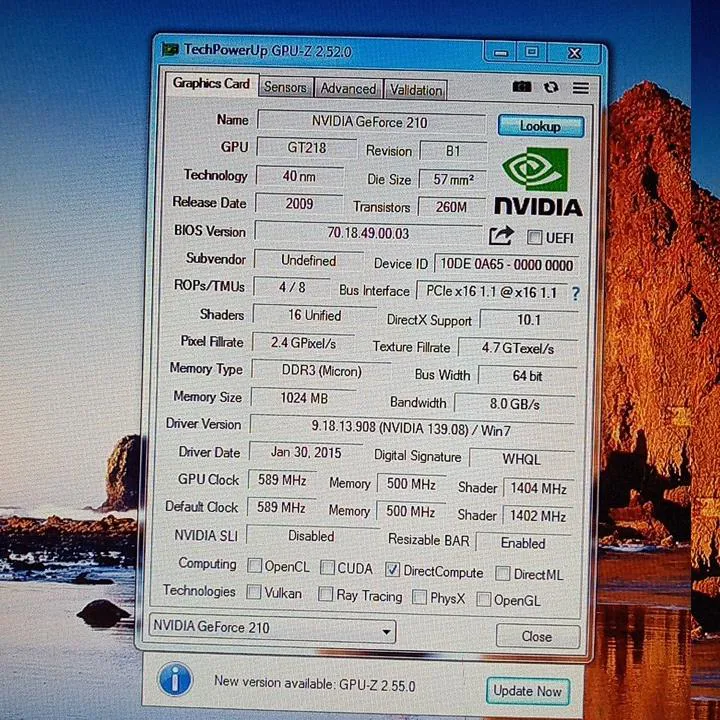The height and width of the screenshot is (720, 720).
Task: Click the GPU Clock value 589 MHz
Action: [x=282, y=480]
